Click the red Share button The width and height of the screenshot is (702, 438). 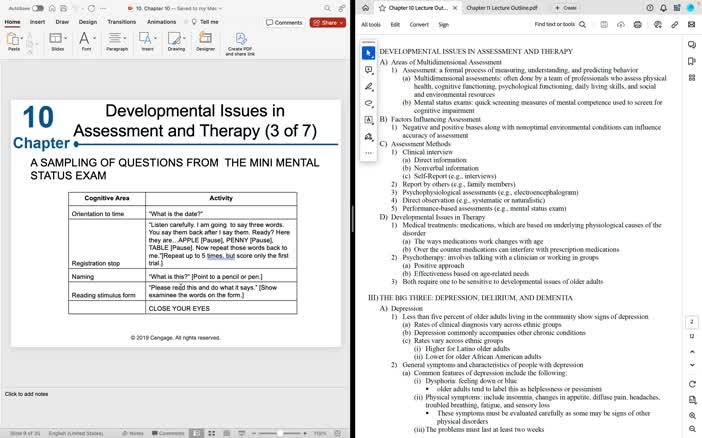328,22
